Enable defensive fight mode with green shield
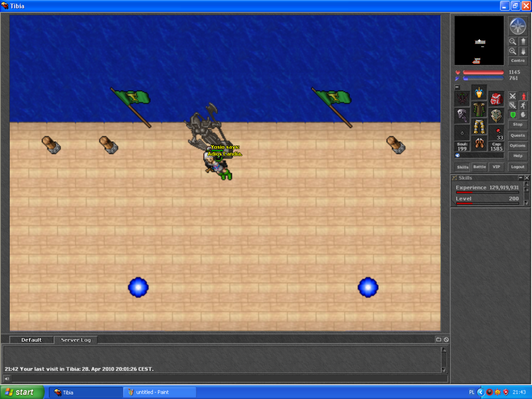Screen dimensions: 532x399 513,115
